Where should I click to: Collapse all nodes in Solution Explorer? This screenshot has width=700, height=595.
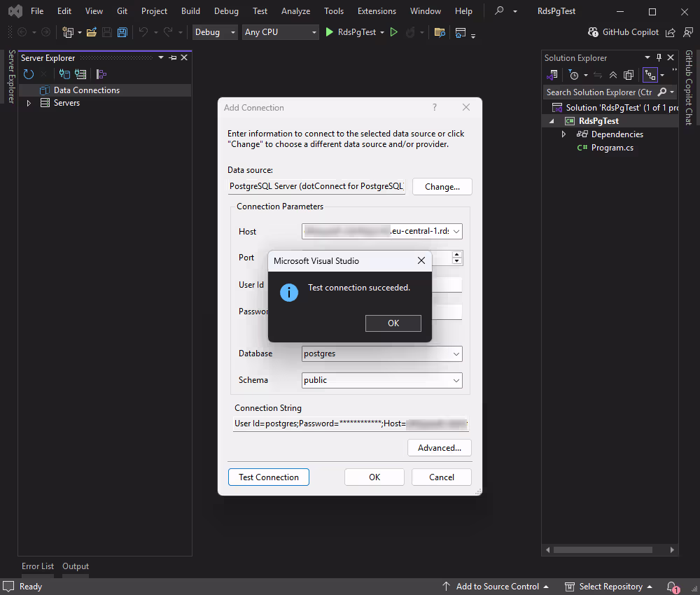pyautogui.click(x=612, y=74)
